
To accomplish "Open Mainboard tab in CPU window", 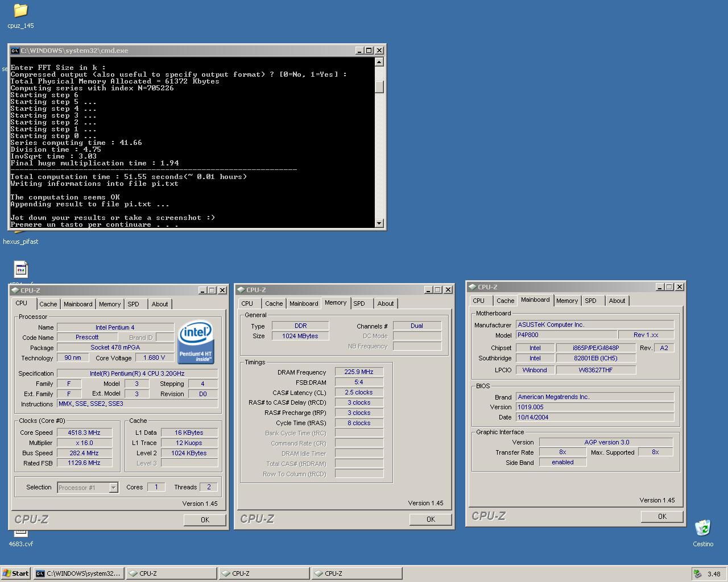I will coord(78,304).
